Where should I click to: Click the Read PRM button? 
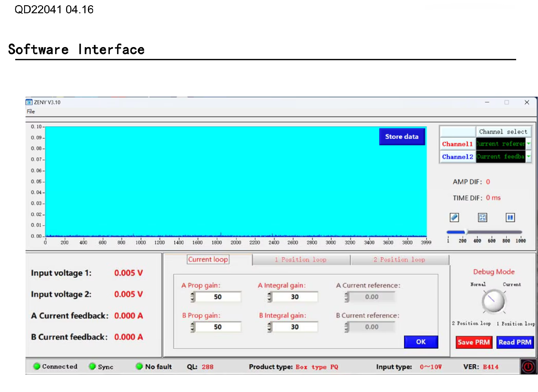(515, 342)
